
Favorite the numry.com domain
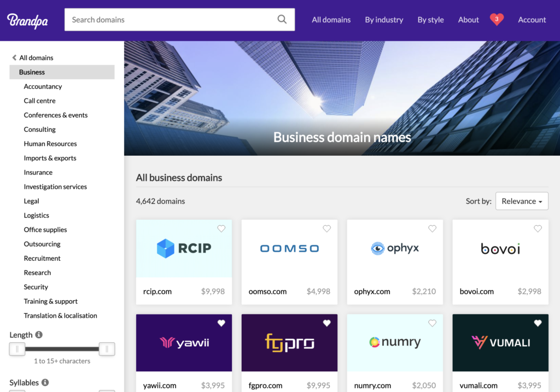tap(432, 323)
